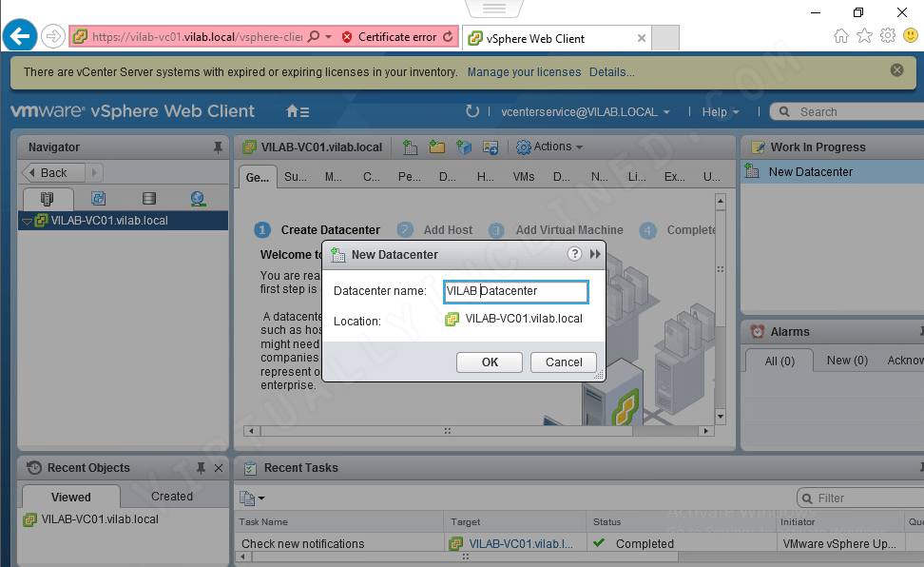Pin the Navigator panel
Image resolution: width=924 pixels, height=567 pixels.
(x=218, y=147)
